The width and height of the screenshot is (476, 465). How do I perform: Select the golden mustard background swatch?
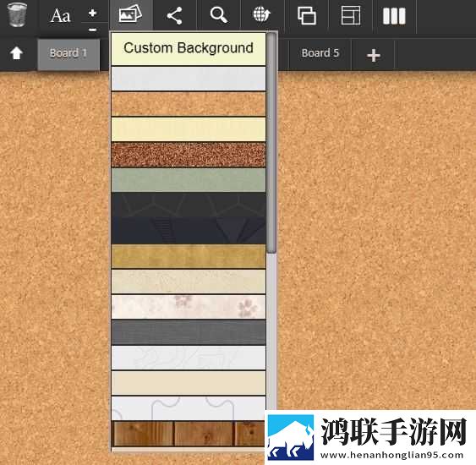189,256
